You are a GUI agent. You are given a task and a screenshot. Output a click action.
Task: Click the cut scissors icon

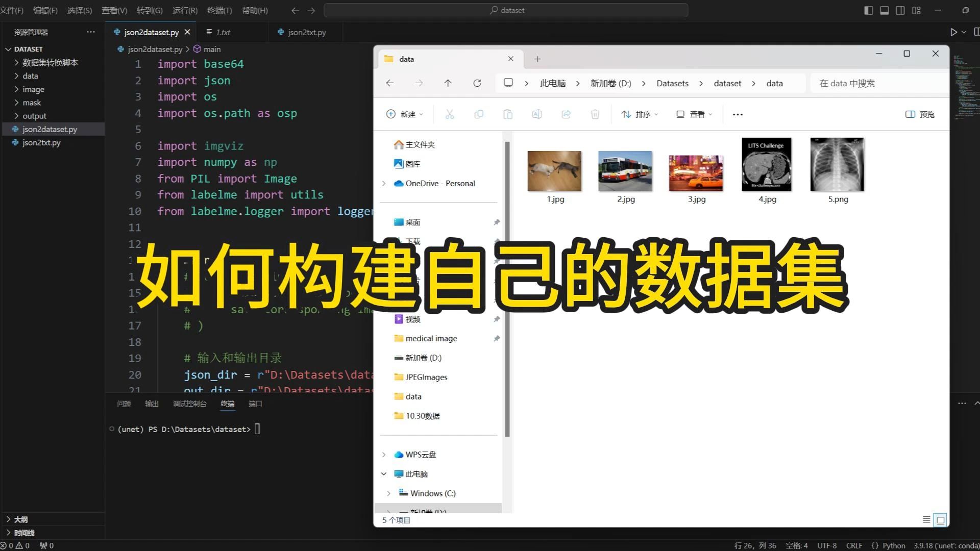(x=449, y=114)
